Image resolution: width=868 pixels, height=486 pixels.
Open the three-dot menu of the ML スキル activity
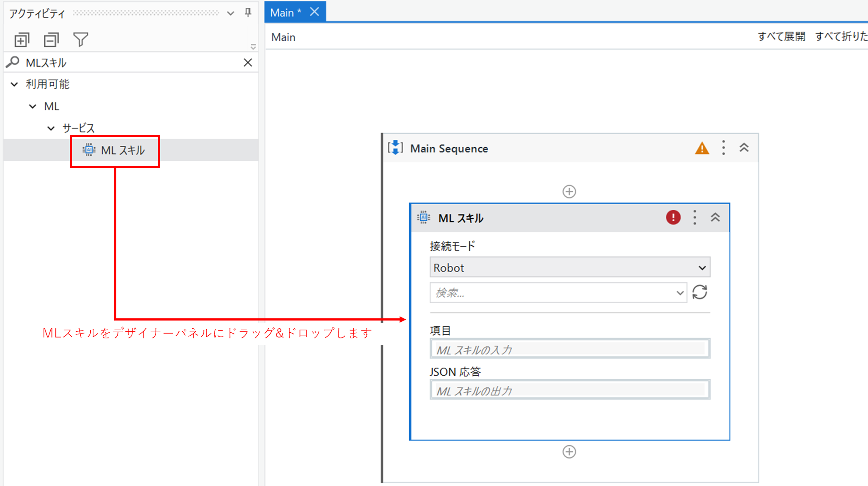pyautogui.click(x=695, y=218)
